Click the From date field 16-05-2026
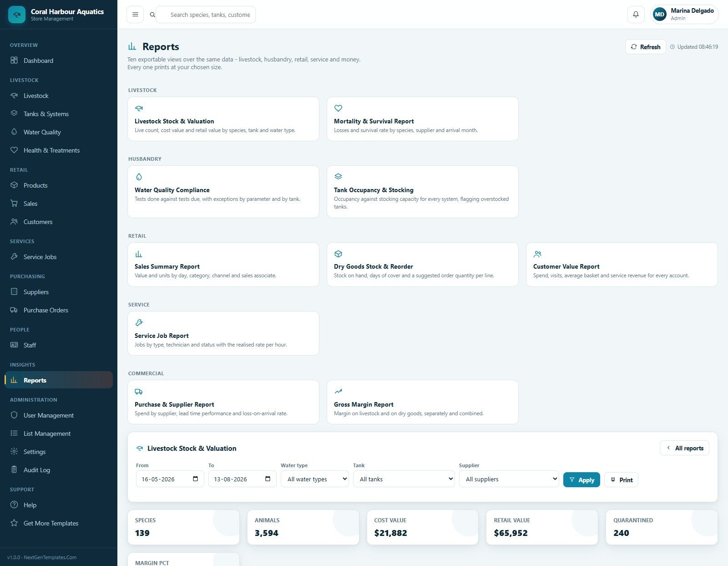This screenshot has height=566, width=728. click(170, 479)
